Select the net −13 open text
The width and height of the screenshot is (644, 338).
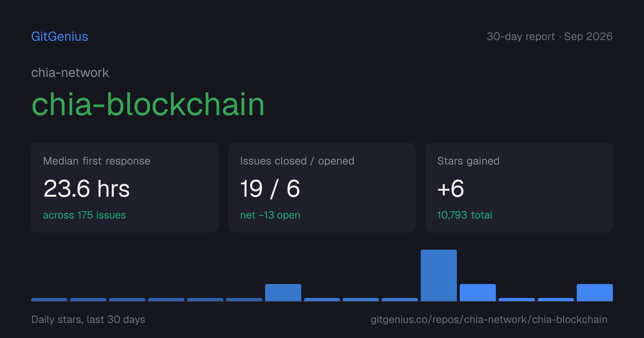click(270, 215)
